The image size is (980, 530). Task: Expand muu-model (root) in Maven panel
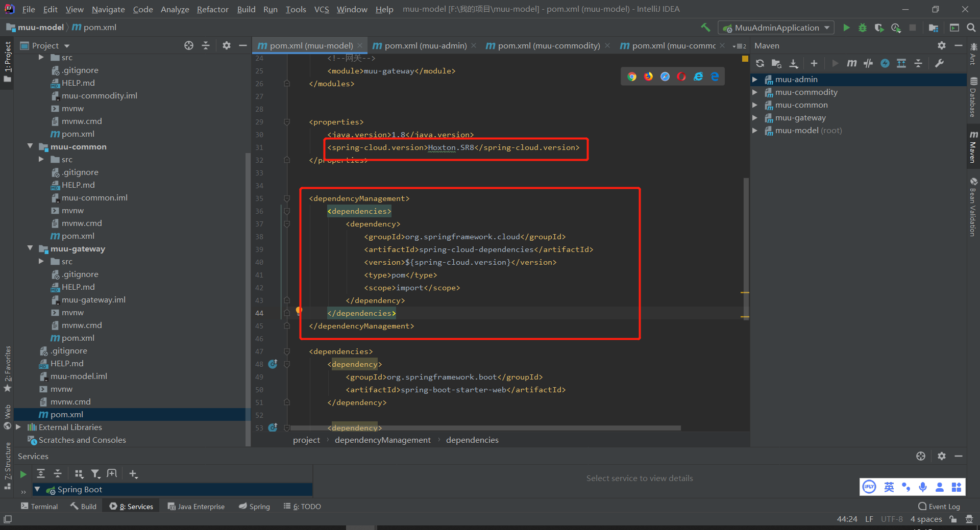click(754, 130)
